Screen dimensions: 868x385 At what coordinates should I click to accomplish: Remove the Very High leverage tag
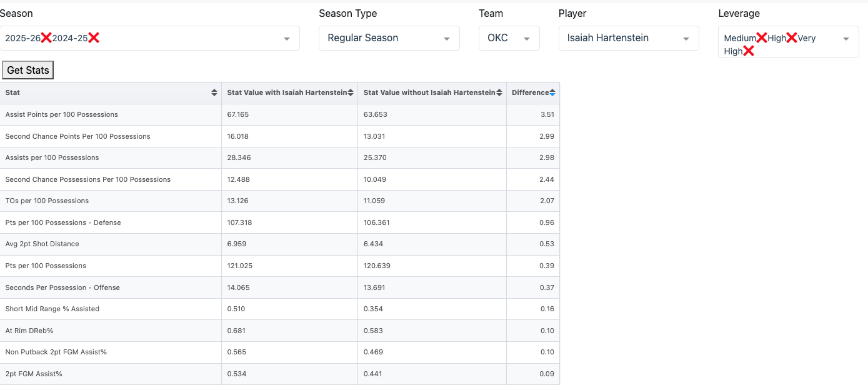click(749, 51)
